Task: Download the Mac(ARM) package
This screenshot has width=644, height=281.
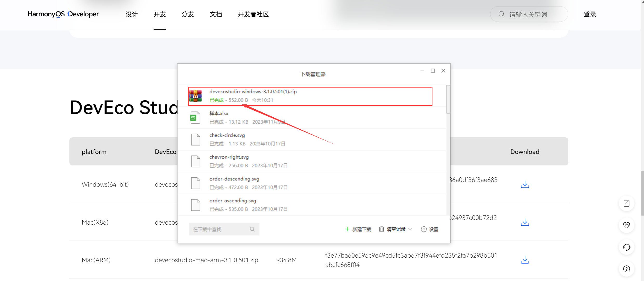Action: (x=525, y=260)
